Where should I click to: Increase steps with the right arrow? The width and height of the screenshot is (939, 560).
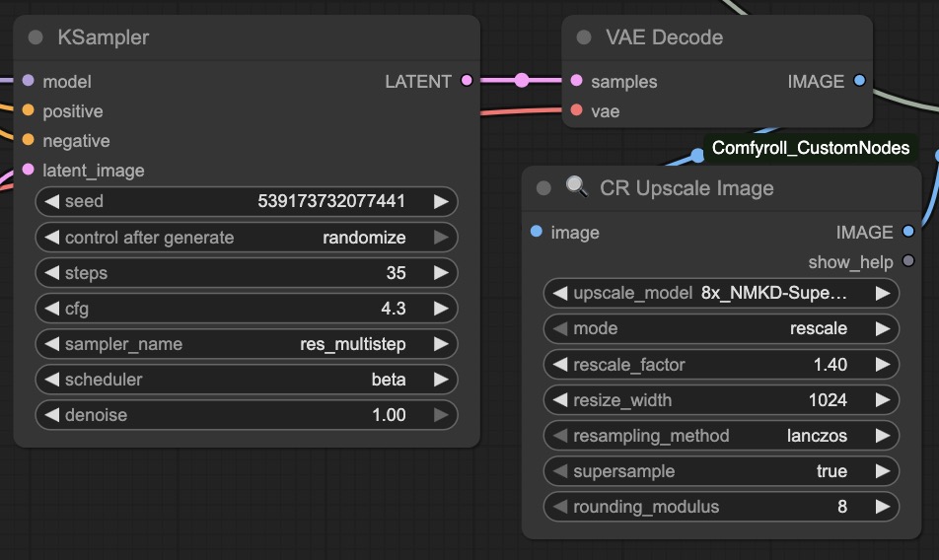(x=441, y=273)
